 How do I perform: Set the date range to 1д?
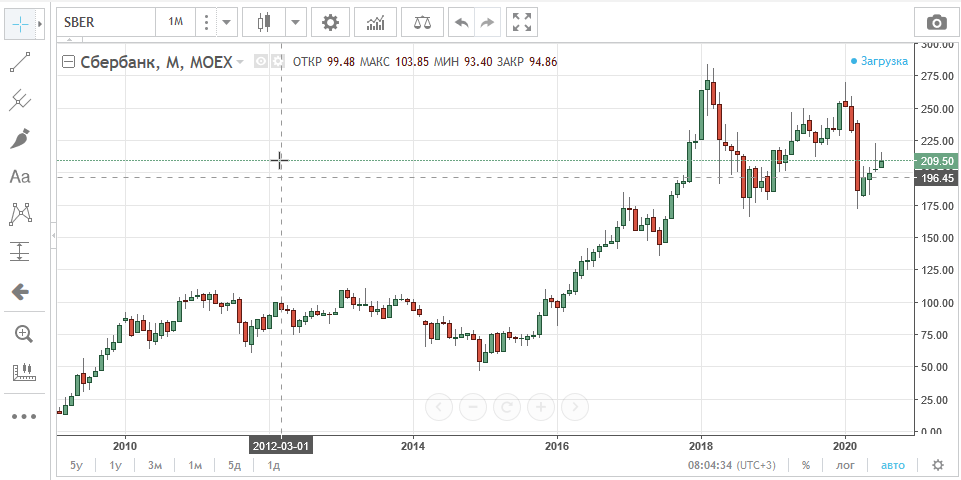(x=273, y=465)
